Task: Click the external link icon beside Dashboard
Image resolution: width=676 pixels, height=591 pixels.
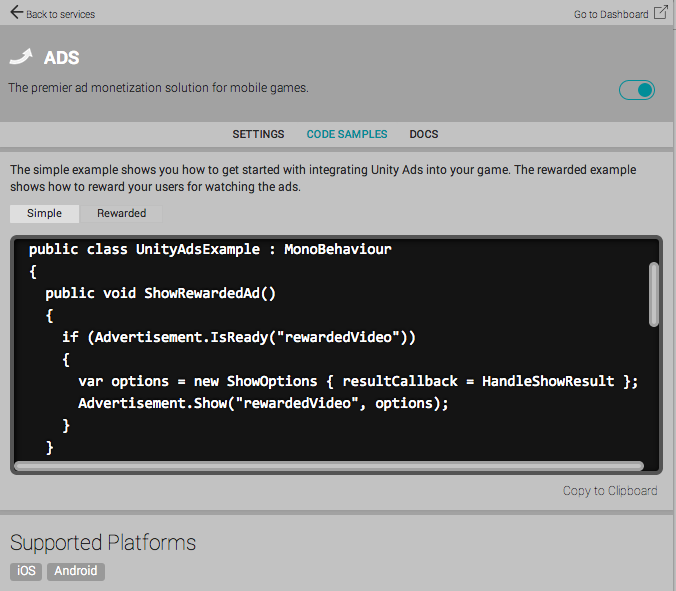Action: pyautogui.click(x=660, y=13)
